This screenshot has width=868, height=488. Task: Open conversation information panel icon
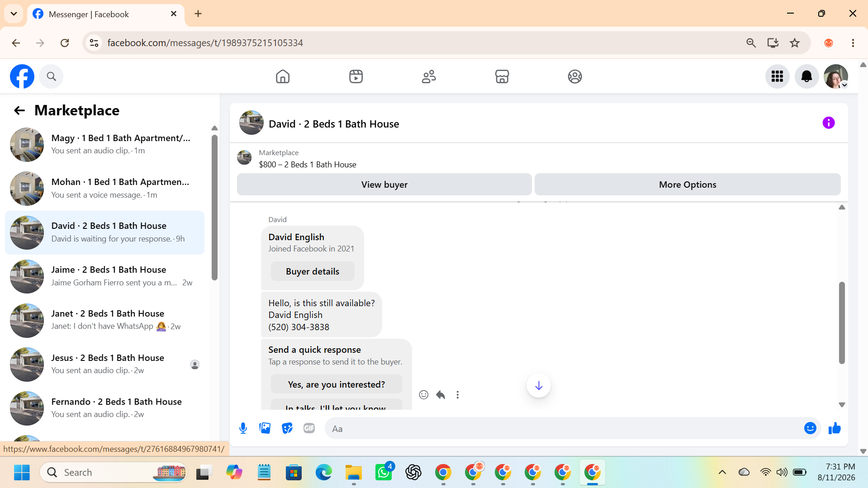point(828,123)
